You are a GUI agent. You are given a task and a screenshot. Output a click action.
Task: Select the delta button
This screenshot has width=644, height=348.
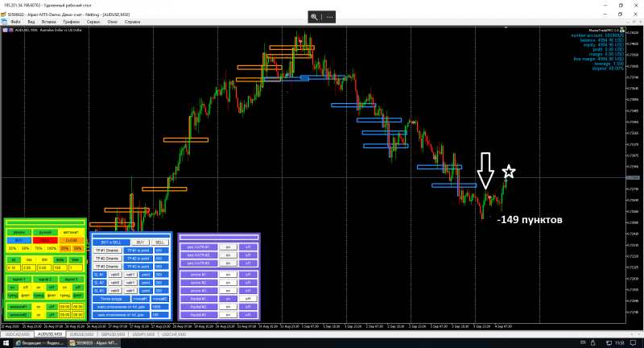pos(60,259)
